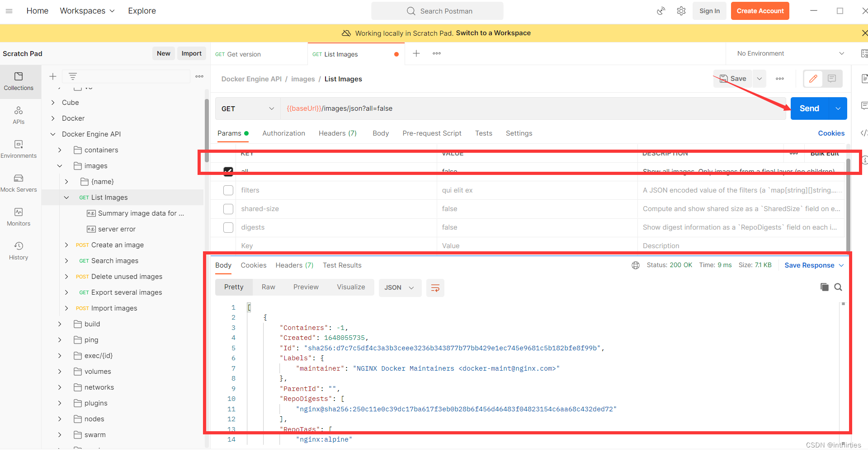The image size is (868, 452).
Task: Click the Send button
Action: pyautogui.click(x=810, y=108)
